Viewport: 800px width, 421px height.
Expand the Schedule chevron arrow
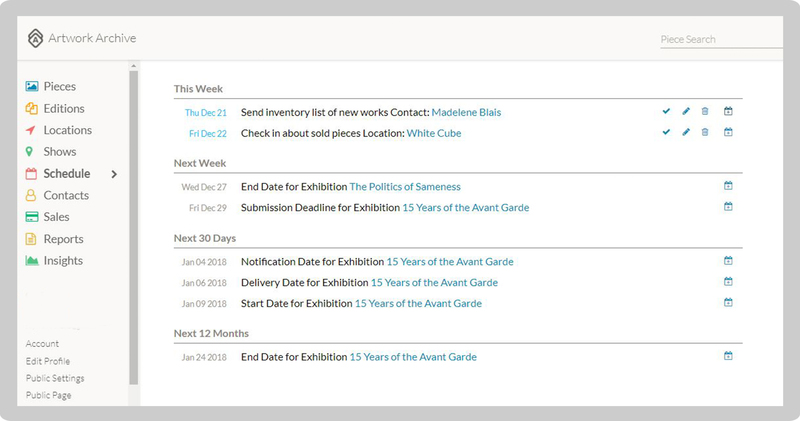click(x=114, y=174)
